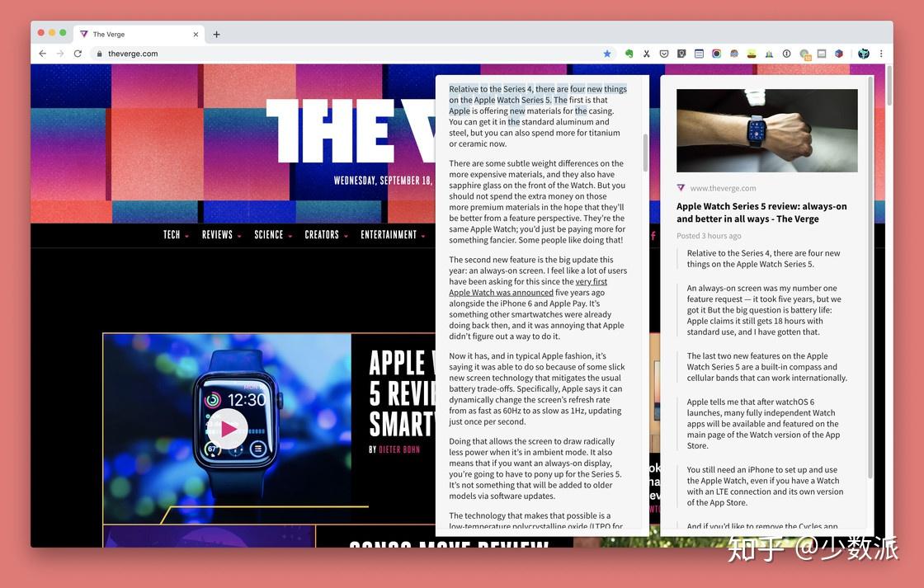Screen dimensions: 924x588
Task: Click the blue bookmark star
Action: click(x=607, y=54)
